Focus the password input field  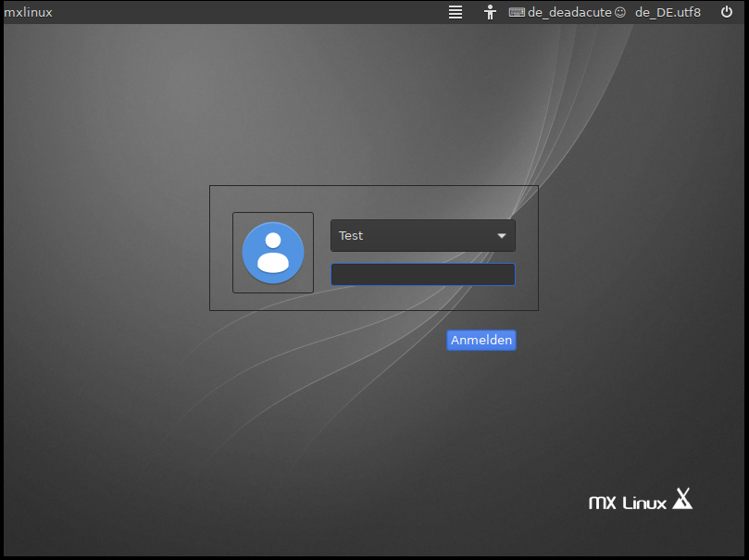click(x=422, y=275)
